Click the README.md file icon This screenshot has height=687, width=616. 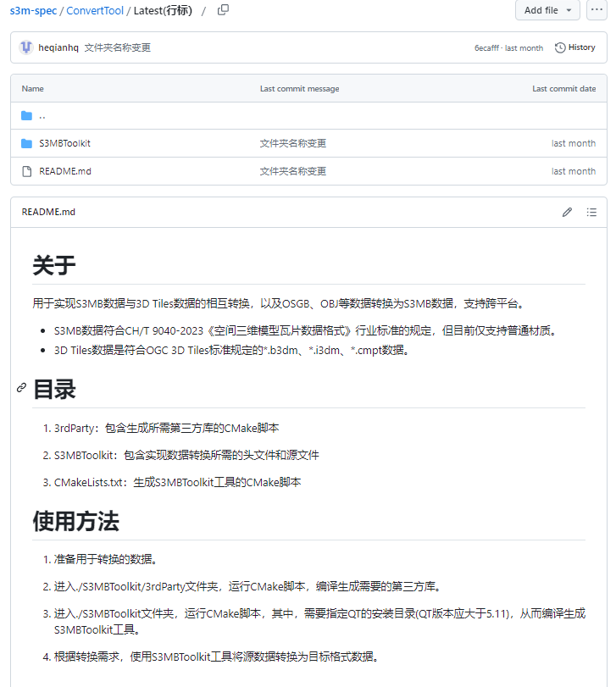27,171
